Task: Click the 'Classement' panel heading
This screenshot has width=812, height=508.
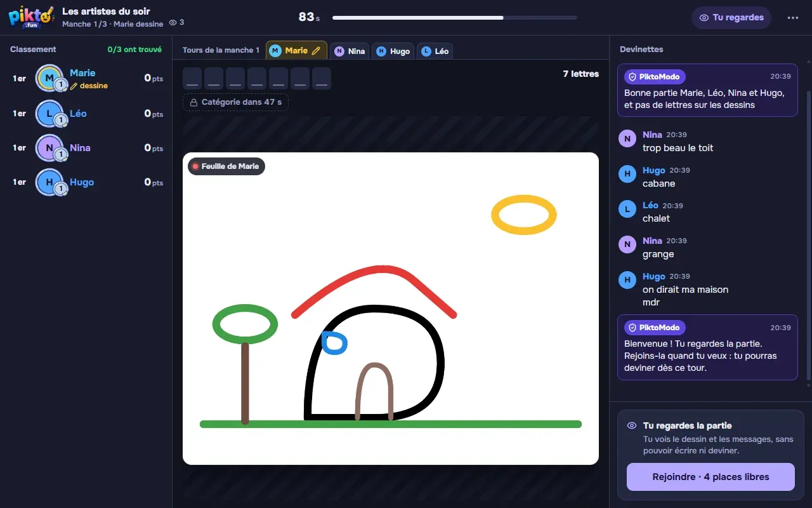Action: pos(33,50)
